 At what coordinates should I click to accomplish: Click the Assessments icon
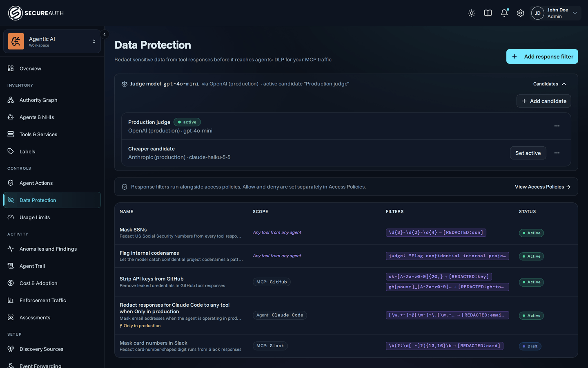click(11, 317)
